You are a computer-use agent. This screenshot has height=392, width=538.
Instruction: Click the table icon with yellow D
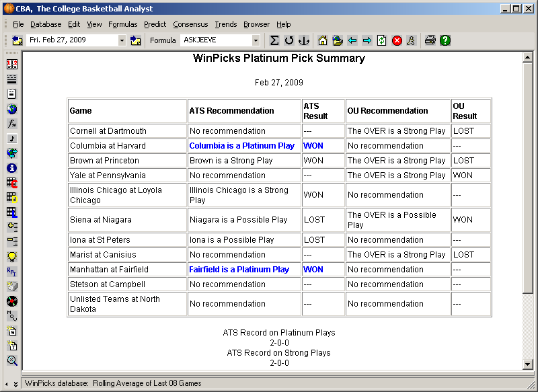[x=12, y=198]
